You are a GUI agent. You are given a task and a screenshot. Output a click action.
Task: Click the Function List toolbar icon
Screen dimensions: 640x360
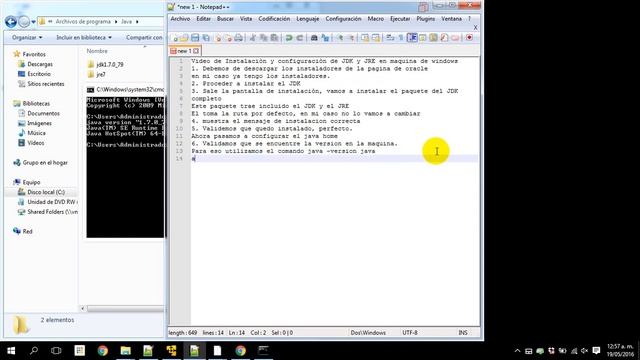tap(444, 38)
